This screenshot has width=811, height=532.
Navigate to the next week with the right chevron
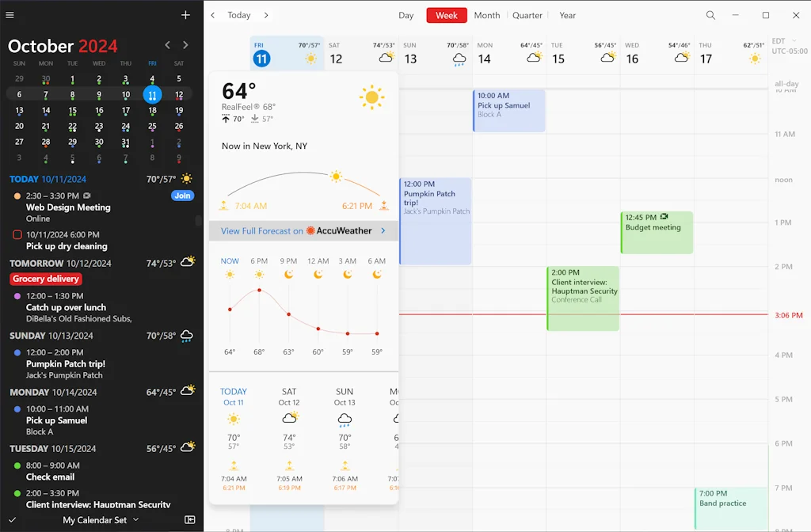(266, 15)
